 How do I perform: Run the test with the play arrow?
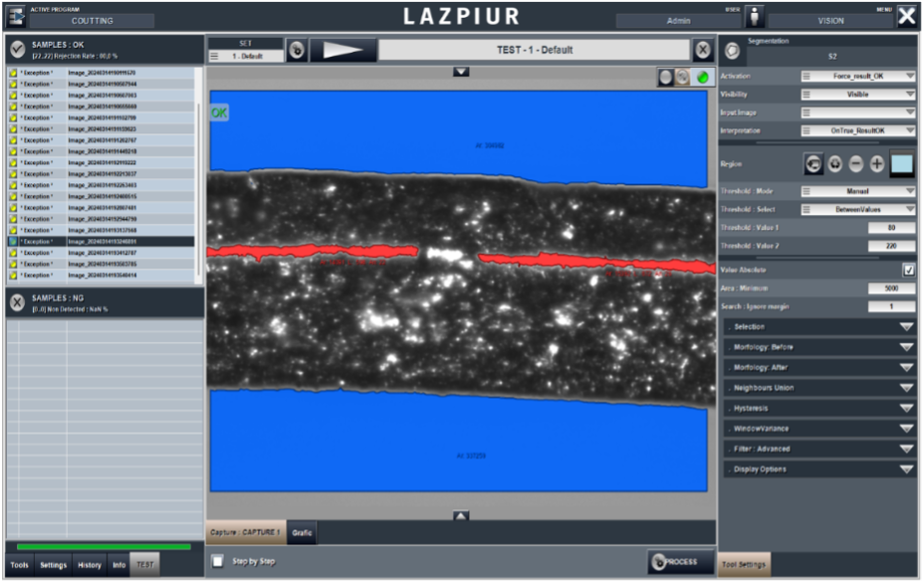(343, 51)
